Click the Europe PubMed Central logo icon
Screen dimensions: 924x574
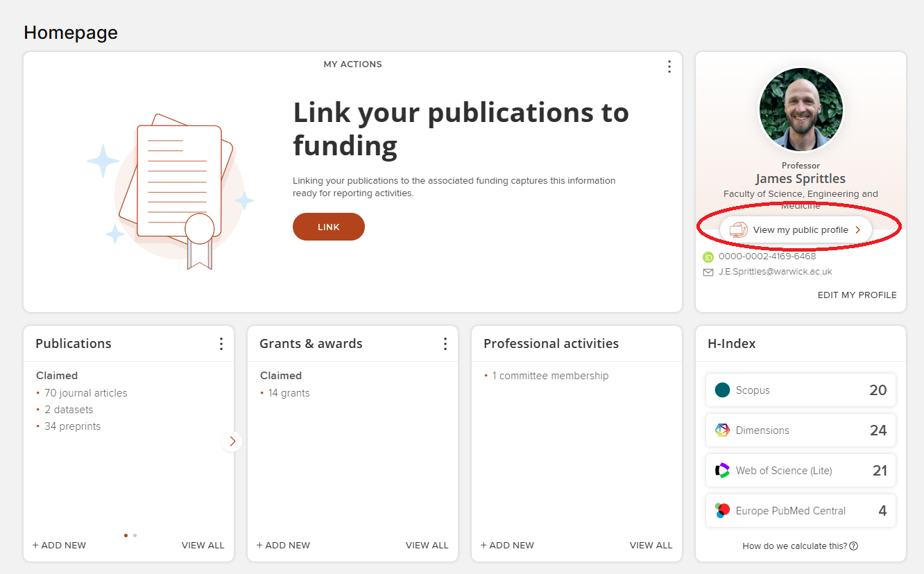click(722, 511)
